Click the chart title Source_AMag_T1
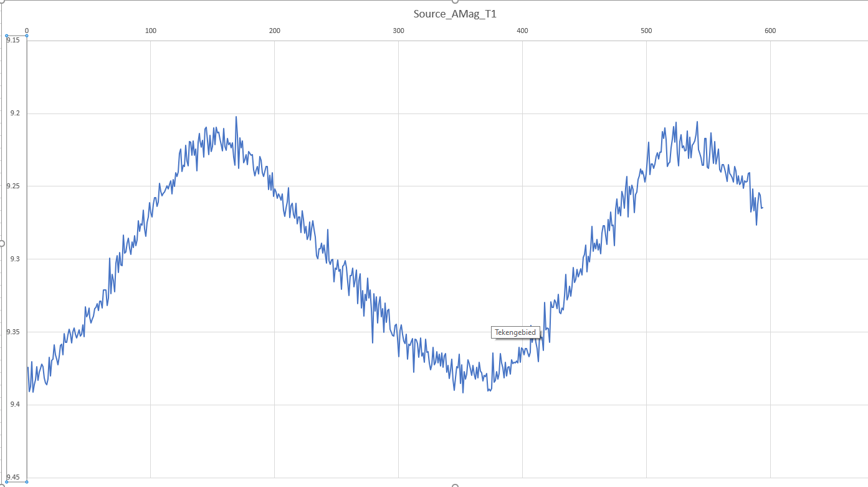Viewport: 868px width, 487px height. pyautogui.click(x=455, y=14)
